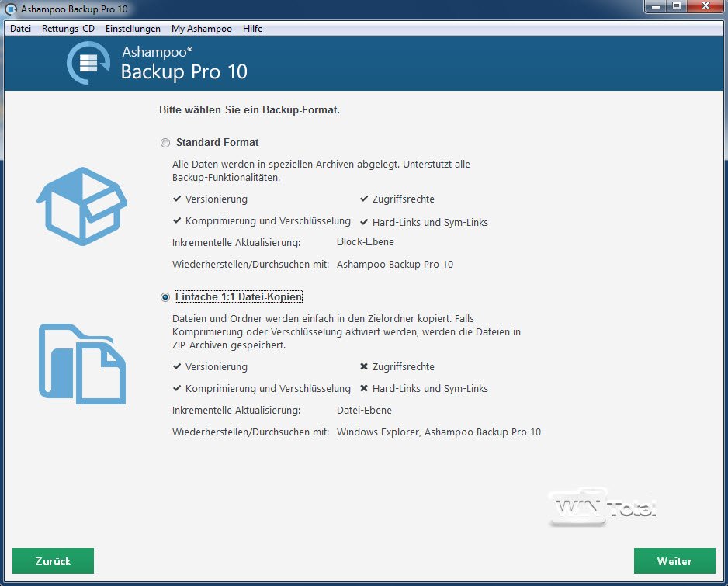Click the 'Backup Pro 10' header title

(184, 72)
